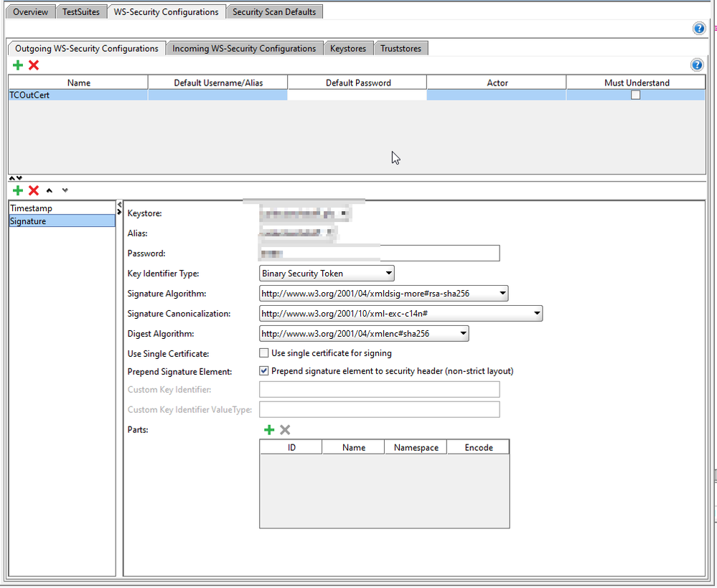Select the Timestamp entry in the list
Viewport: 717px width, 588px height.
click(32, 208)
